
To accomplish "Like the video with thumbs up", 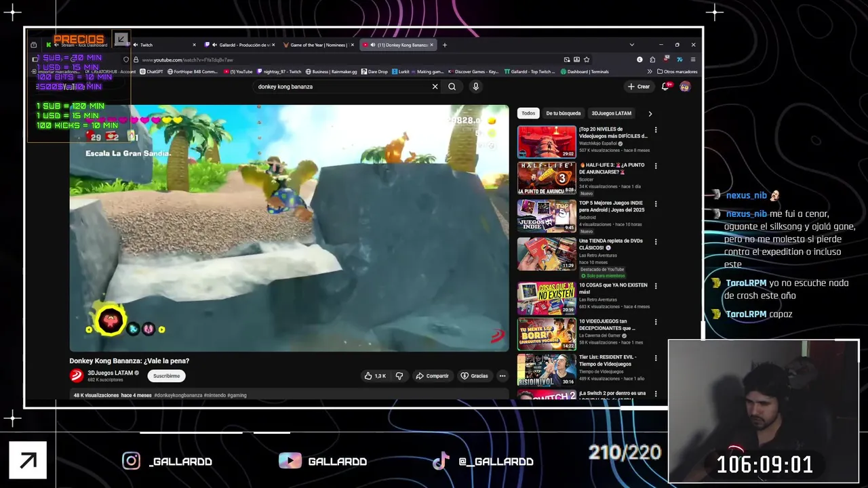I will pyautogui.click(x=375, y=375).
